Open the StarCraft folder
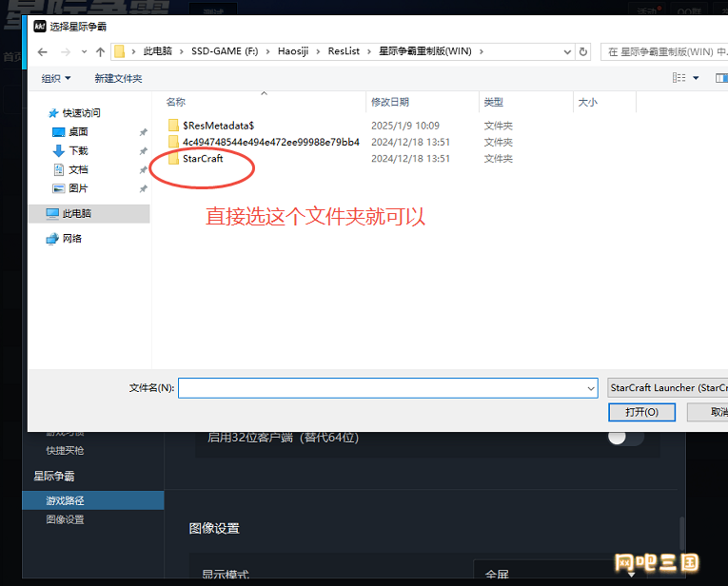 202,159
